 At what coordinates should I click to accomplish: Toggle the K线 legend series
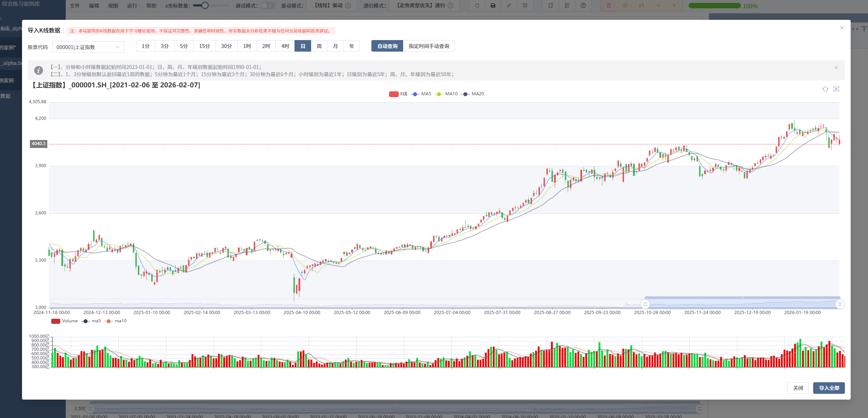coord(398,94)
